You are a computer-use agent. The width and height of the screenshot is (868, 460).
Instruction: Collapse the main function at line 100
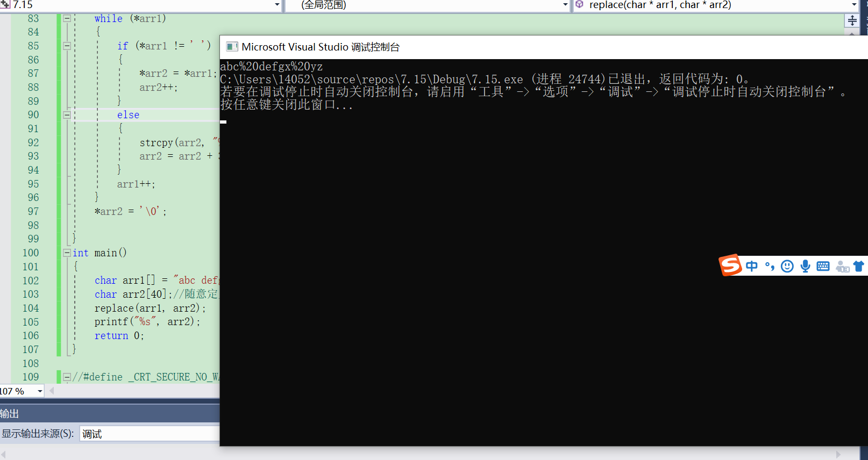[67, 253]
